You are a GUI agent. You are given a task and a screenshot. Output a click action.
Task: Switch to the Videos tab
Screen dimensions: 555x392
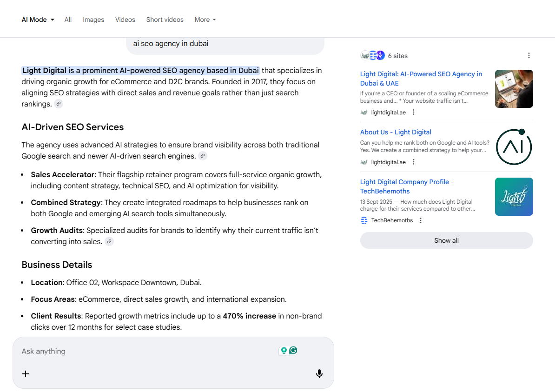coord(125,20)
